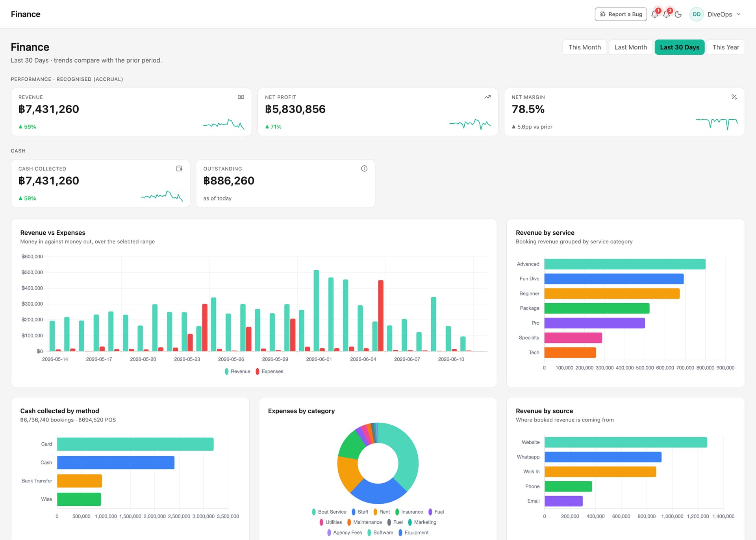Click the trending-up icon on Net Profit card
This screenshot has width=756, height=540.
(x=487, y=97)
